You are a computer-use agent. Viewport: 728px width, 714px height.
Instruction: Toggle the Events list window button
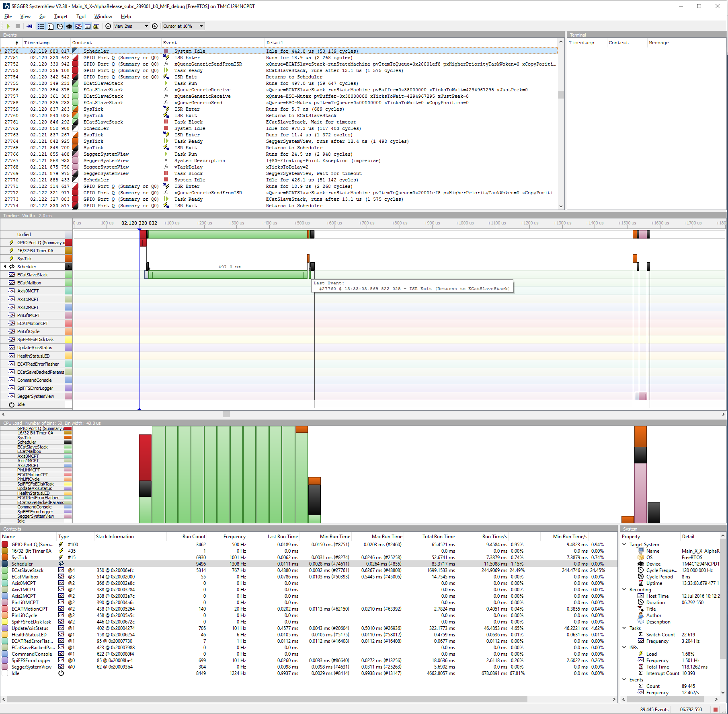(x=41, y=26)
